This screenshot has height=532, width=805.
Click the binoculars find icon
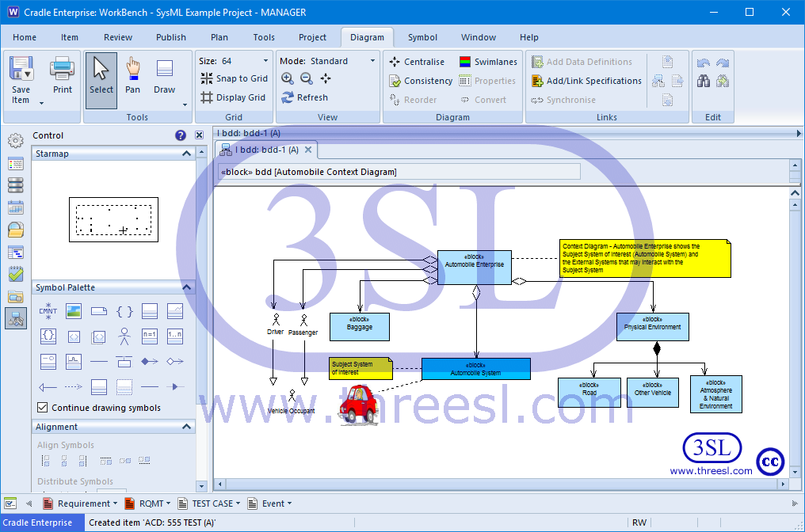[704, 81]
